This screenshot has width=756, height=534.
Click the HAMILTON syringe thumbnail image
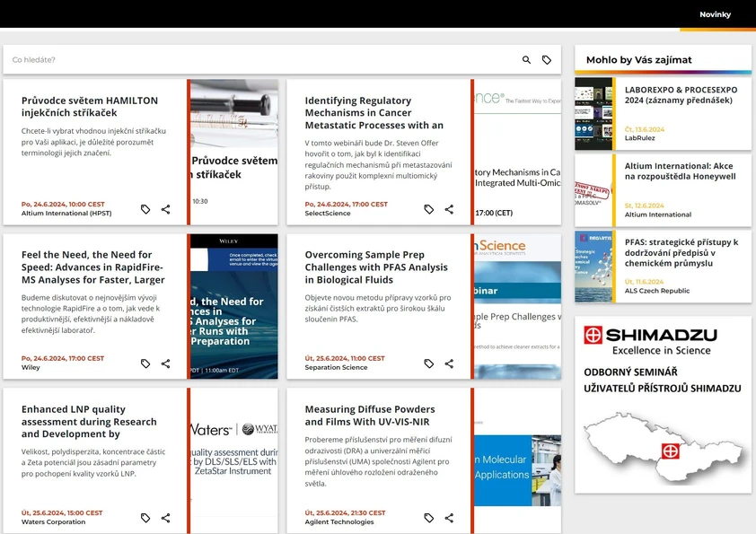tap(234, 152)
